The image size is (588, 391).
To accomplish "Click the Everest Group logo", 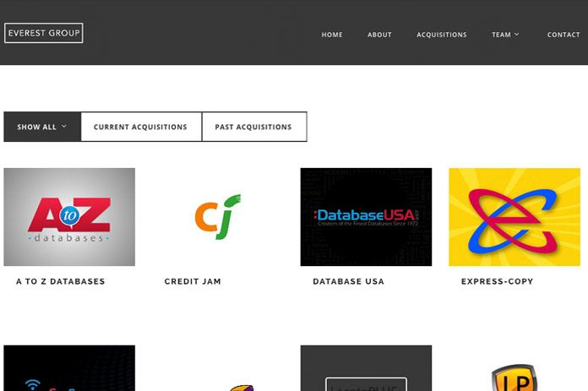I will 43,33.
